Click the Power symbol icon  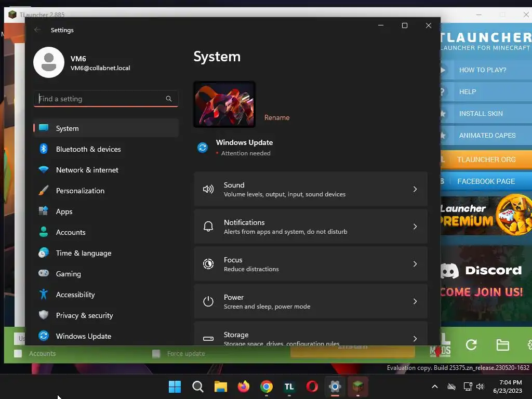tap(208, 301)
